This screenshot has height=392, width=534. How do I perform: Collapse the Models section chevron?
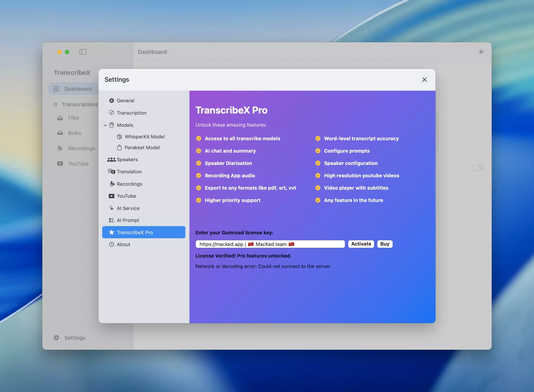pyautogui.click(x=105, y=125)
